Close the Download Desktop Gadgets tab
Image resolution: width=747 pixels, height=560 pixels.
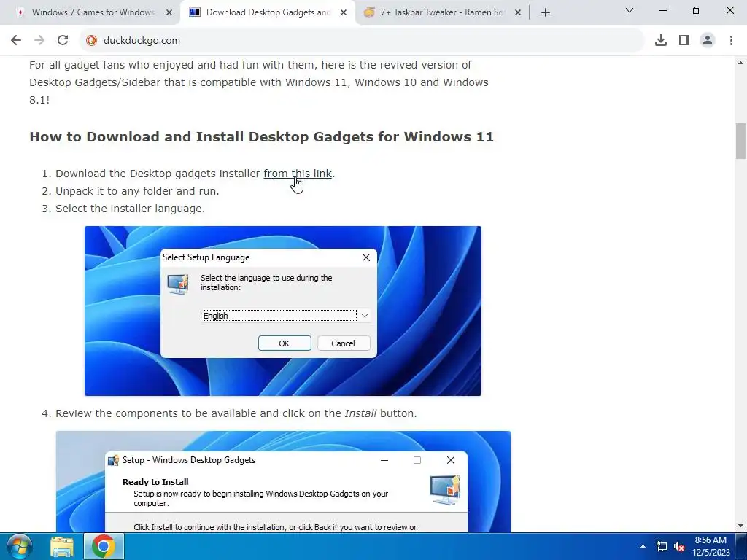click(x=344, y=12)
